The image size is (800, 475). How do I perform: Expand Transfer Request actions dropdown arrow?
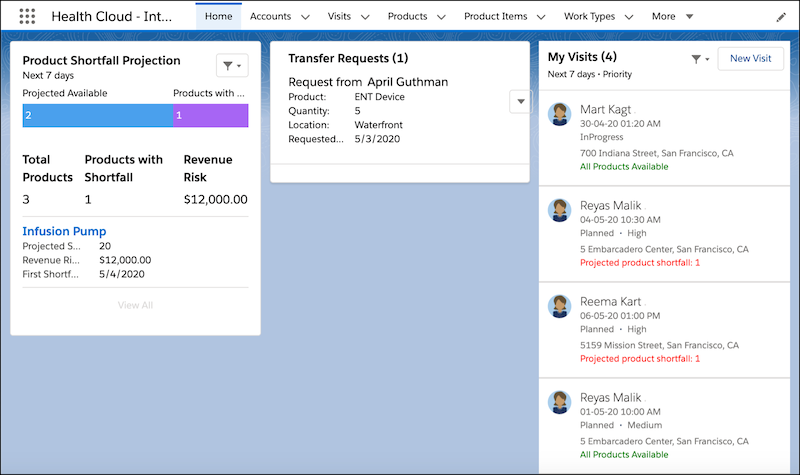pos(520,101)
